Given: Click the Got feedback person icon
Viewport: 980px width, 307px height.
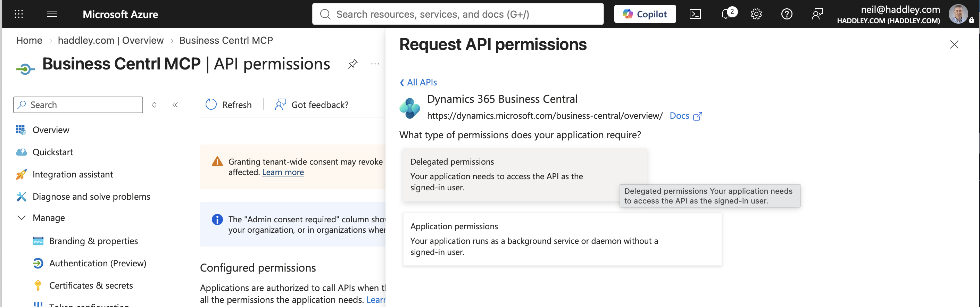Looking at the screenshot, I should click(x=280, y=104).
